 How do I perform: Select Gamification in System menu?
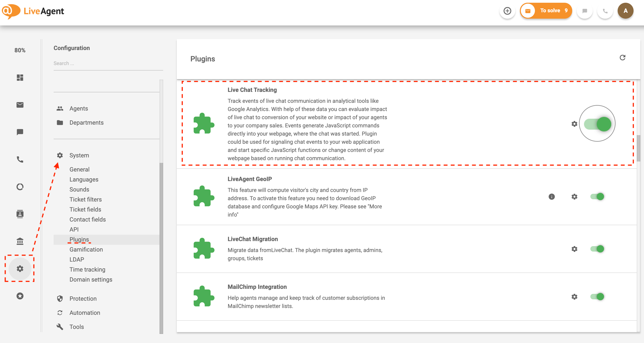[86, 250]
